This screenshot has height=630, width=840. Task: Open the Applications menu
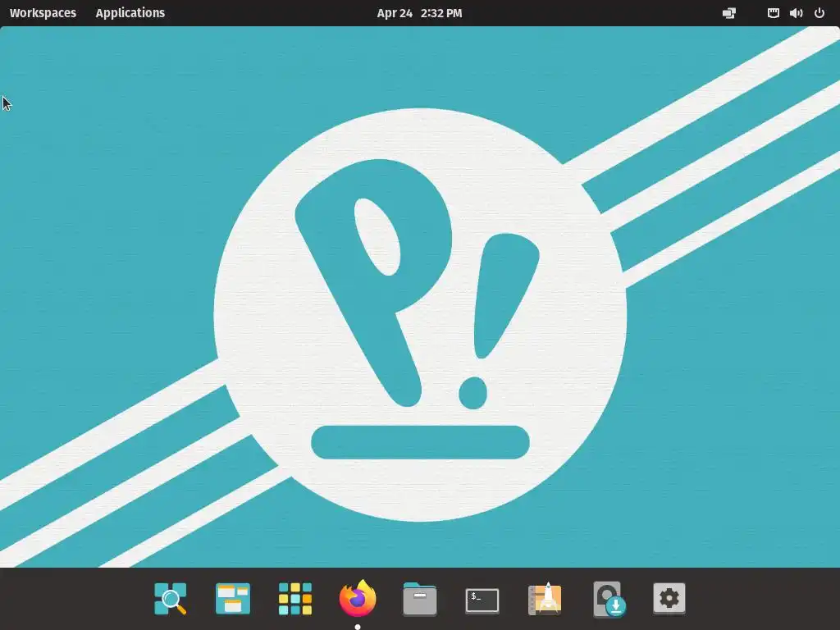point(130,13)
